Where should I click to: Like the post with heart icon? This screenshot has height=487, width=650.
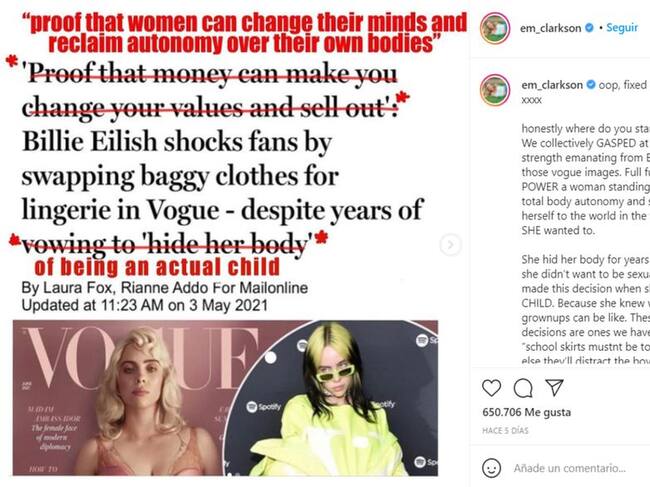click(x=492, y=388)
